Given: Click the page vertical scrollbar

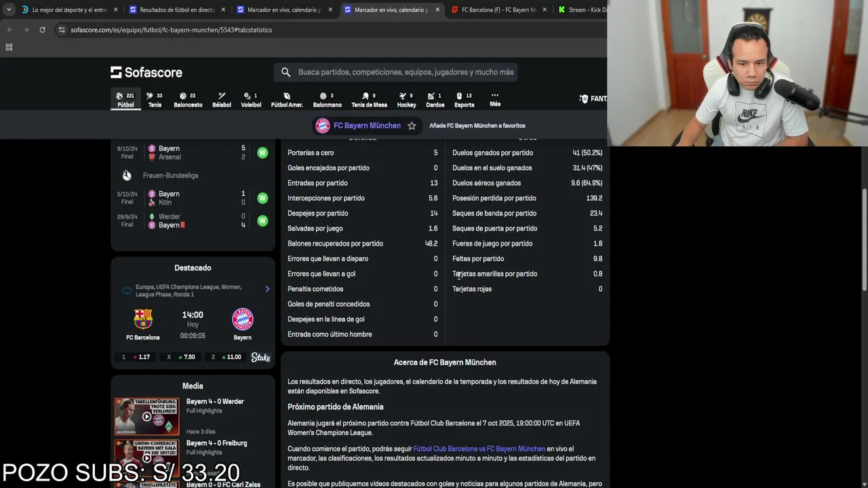Looking at the screenshot, I should pyautogui.click(x=865, y=239).
